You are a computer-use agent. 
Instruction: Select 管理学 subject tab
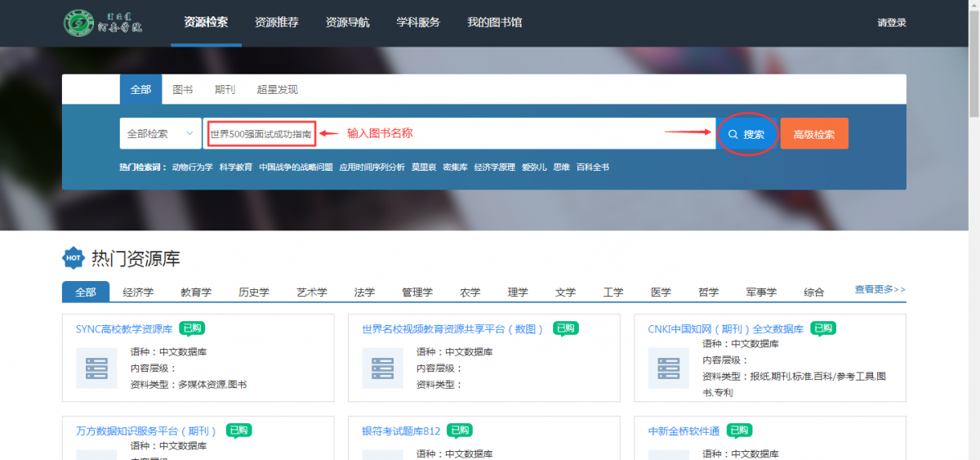[417, 292]
